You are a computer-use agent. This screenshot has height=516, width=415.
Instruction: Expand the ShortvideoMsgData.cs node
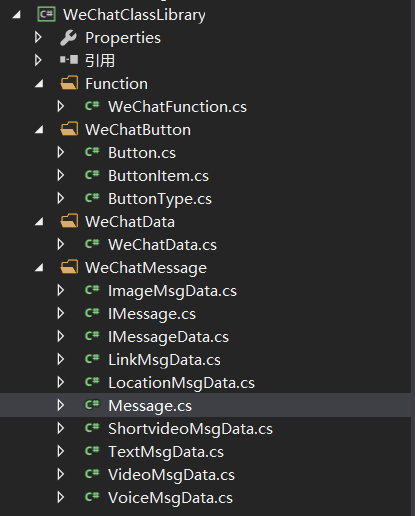coord(61,428)
